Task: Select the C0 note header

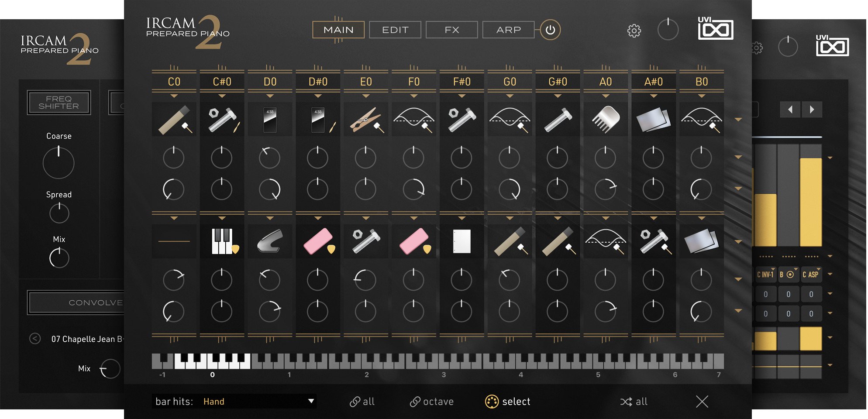Action: coord(174,82)
